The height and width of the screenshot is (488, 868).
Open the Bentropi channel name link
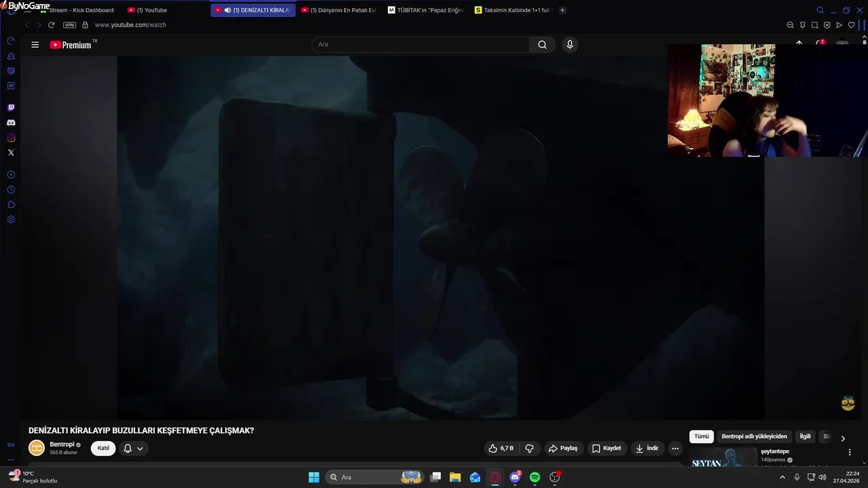point(62,445)
